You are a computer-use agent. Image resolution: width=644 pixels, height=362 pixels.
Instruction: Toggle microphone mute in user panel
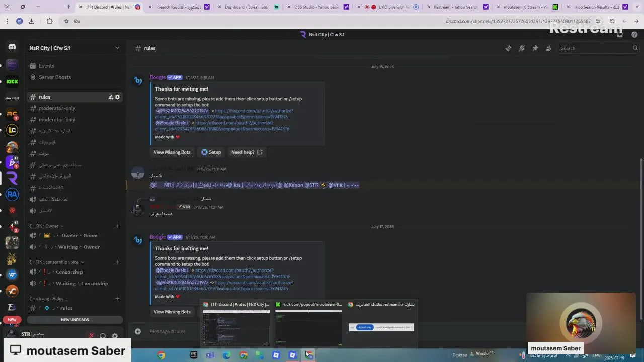(x=91, y=335)
